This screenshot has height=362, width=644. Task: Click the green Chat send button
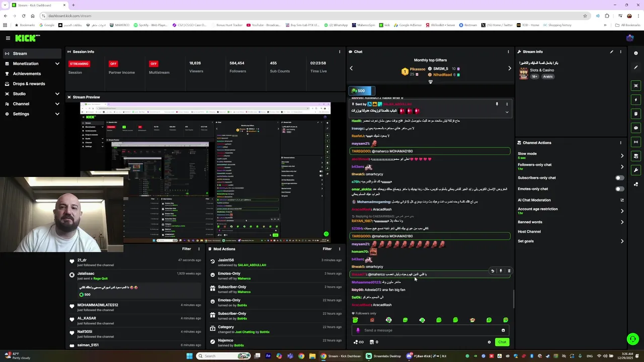coord(502,342)
